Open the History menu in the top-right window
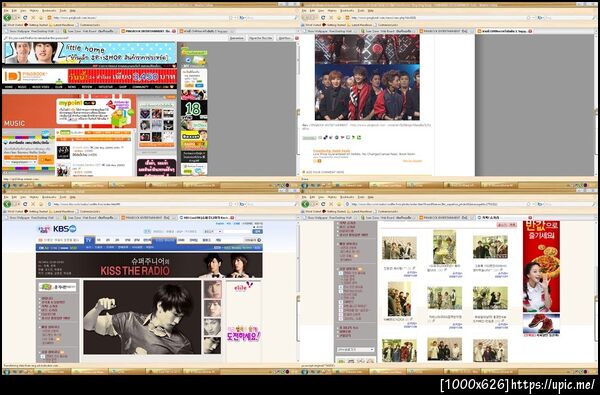Viewport: 600px width, 395px height. click(332, 10)
